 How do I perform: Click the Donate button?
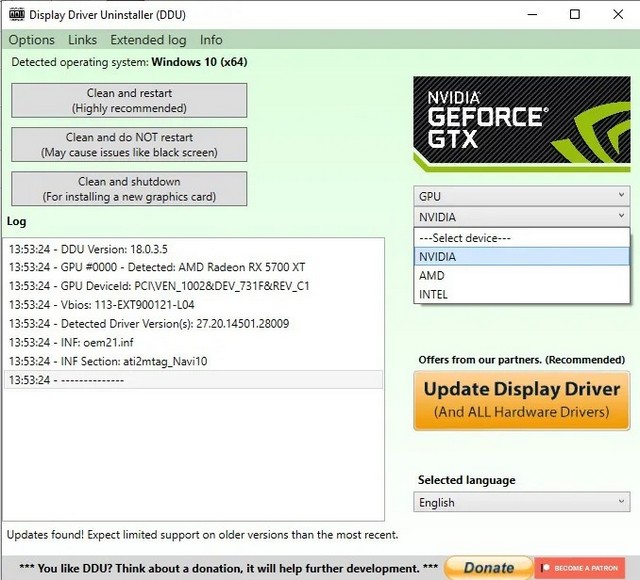coord(489,568)
